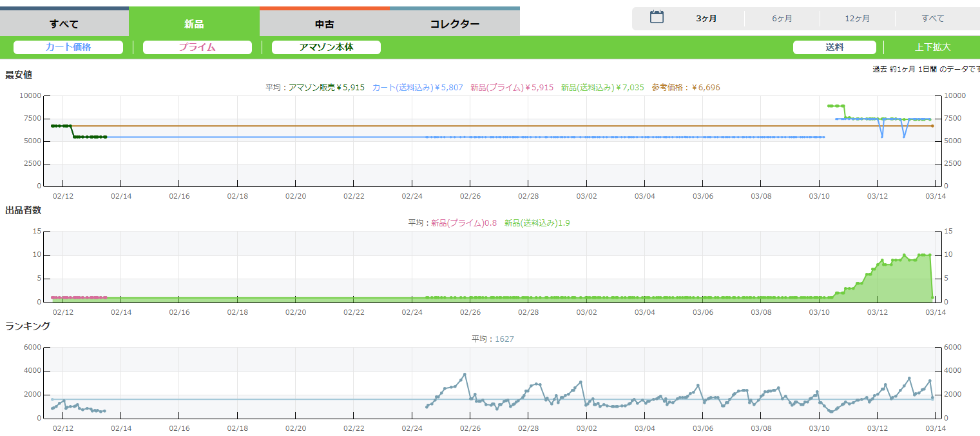
Task: Toggle the カート価格 filter
Action: (68, 47)
